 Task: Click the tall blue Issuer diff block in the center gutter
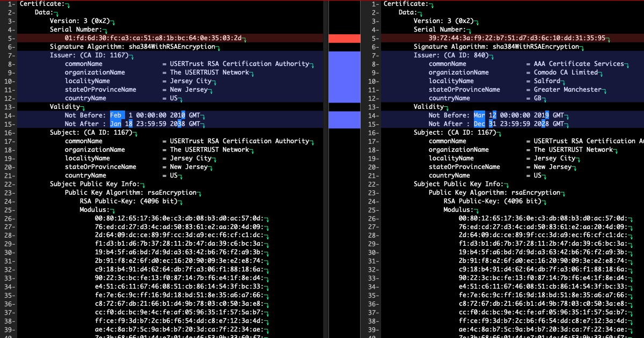tap(345, 77)
